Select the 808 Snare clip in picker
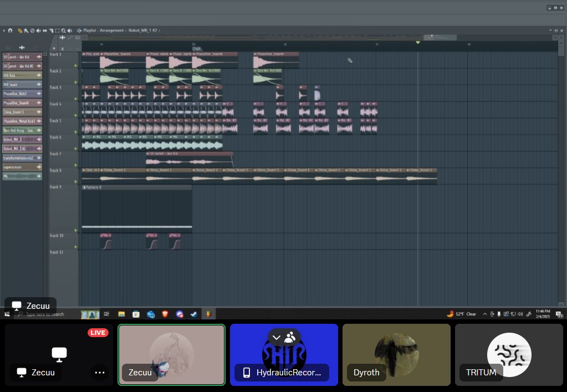567x392 pixels. point(22,84)
